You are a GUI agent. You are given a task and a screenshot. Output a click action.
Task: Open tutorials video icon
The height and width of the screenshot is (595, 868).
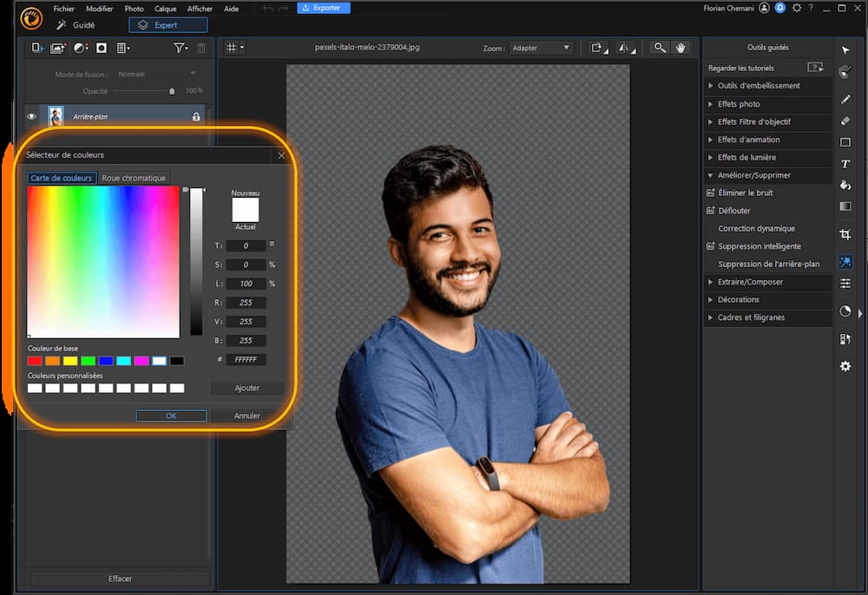click(815, 68)
